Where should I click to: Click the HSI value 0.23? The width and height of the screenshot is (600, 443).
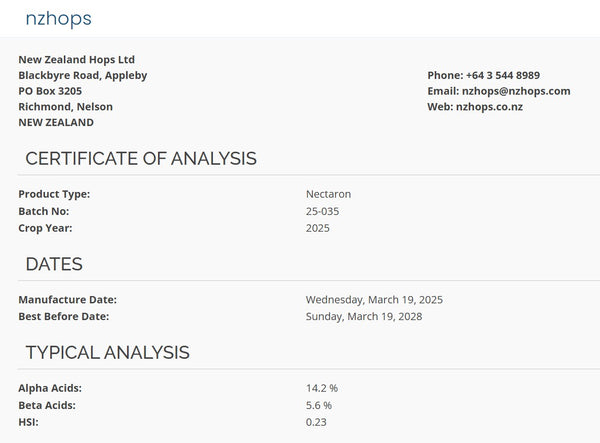click(x=316, y=422)
